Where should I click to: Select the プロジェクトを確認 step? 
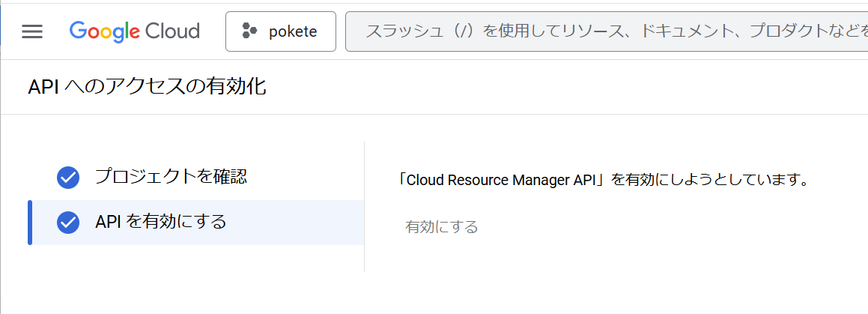click(196, 177)
